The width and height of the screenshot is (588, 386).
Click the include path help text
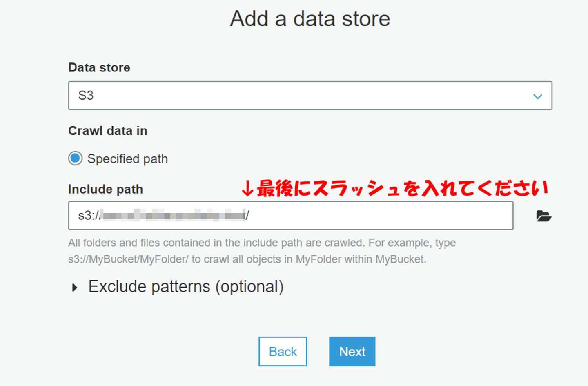point(261,251)
